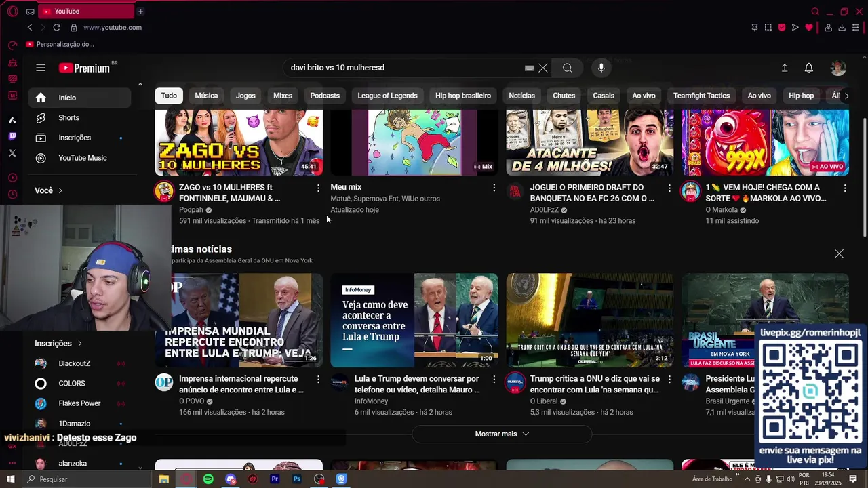The width and height of the screenshot is (868, 488).
Task: Click the search field with davi brito text
Action: click(403, 68)
